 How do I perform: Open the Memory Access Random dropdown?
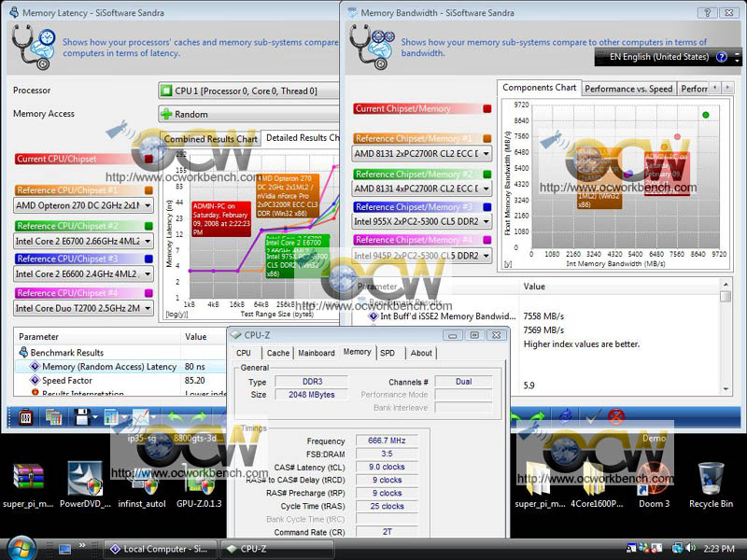[x=248, y=114]
